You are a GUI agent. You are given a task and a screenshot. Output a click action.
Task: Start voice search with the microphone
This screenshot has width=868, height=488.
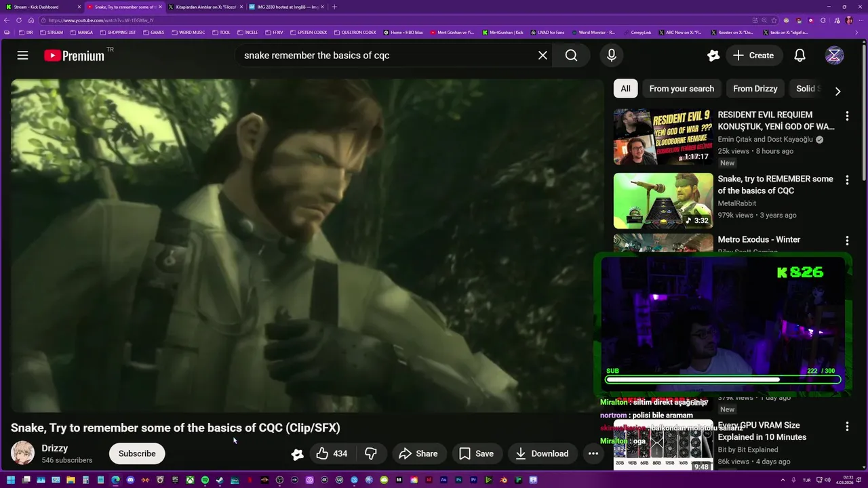612,56
